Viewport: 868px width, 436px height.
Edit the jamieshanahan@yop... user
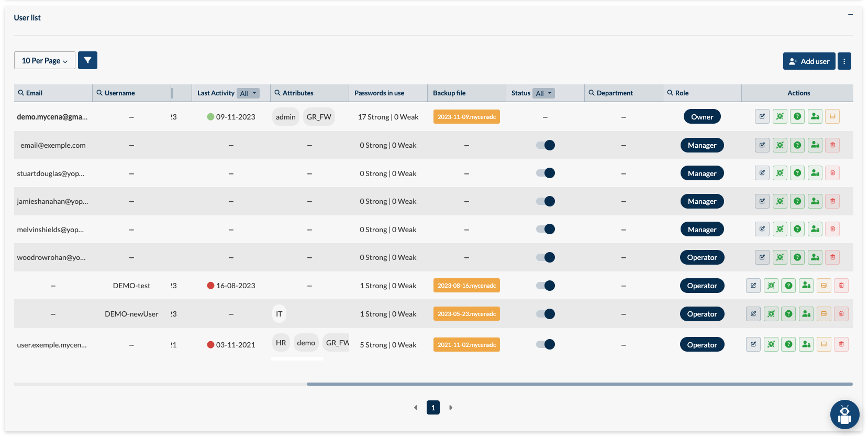click(x=762, y=201)
